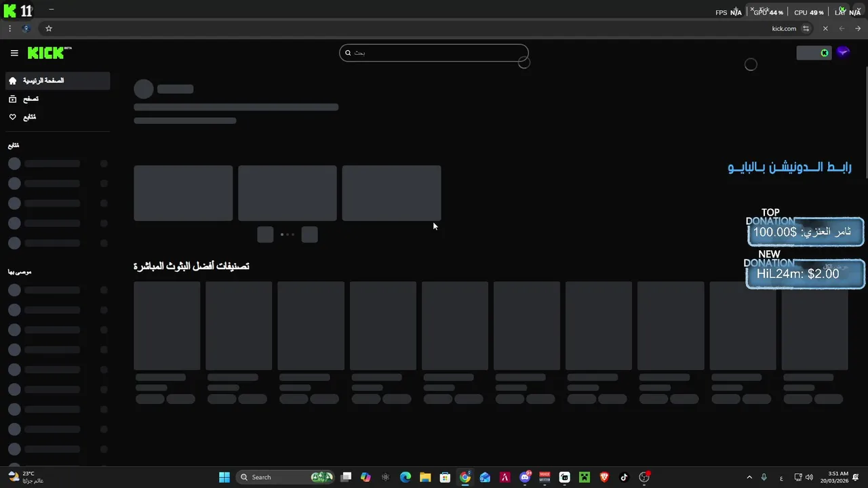This screenshot has width=868, height=488.
Task: Click the new donation HiL24m $2.00 banner
Action: click(806, 274)
